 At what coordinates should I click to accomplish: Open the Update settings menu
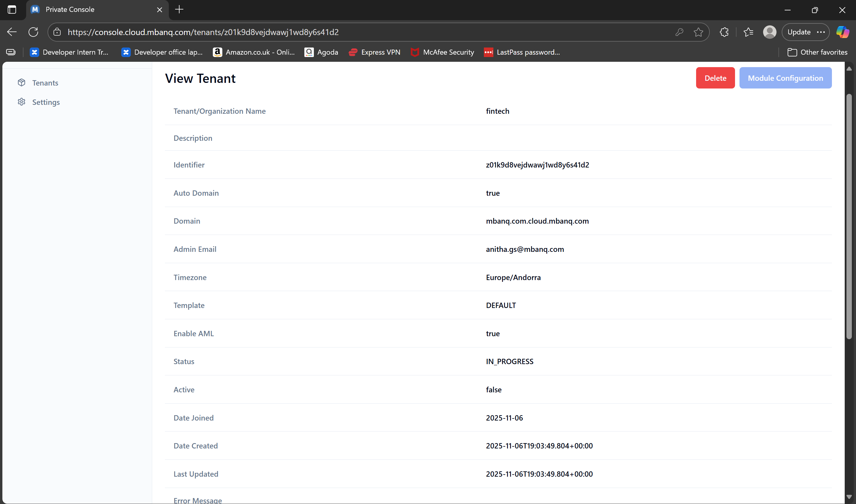(806, 32)
